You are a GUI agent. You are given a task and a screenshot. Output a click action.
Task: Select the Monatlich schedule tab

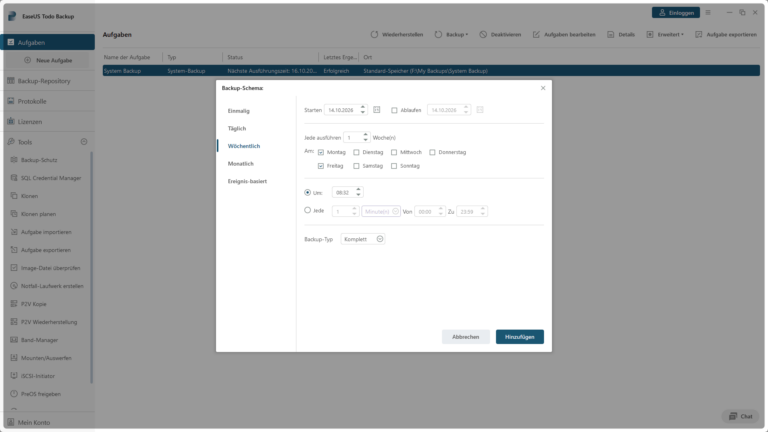click(240, 164)
